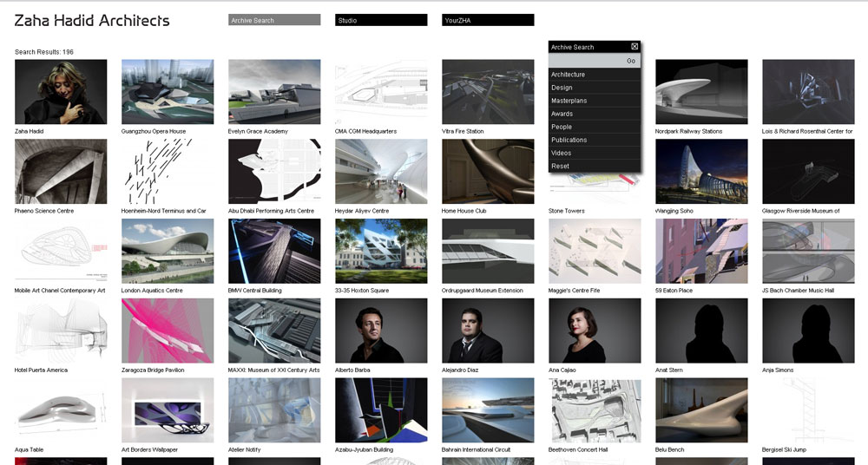Open the Archive Search top navigation tab
This screenshot has width=868, height=465.
(x=274, y=20)
